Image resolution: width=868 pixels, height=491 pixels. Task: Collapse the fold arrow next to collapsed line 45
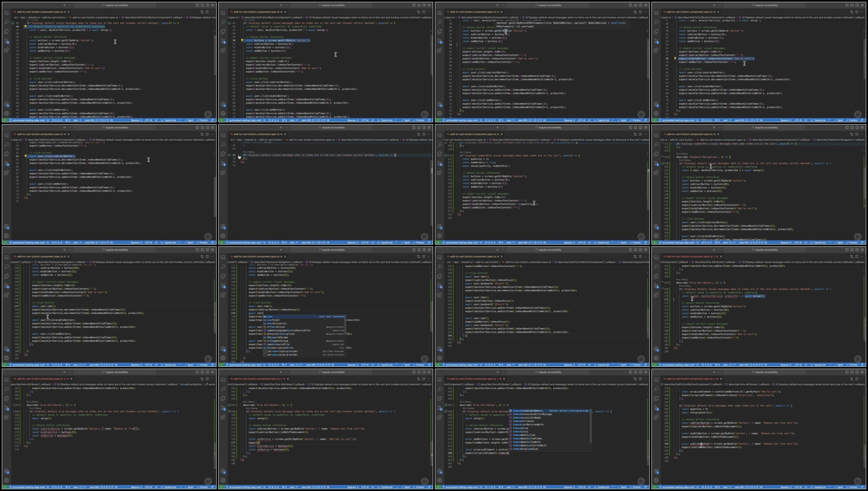pyautogui.click(x=239, y=155)
